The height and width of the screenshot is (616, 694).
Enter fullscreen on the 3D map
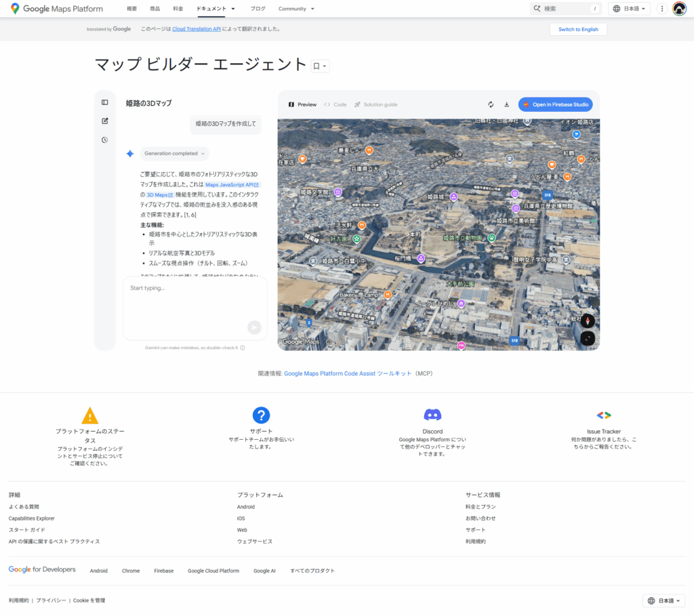click(586, 337)
